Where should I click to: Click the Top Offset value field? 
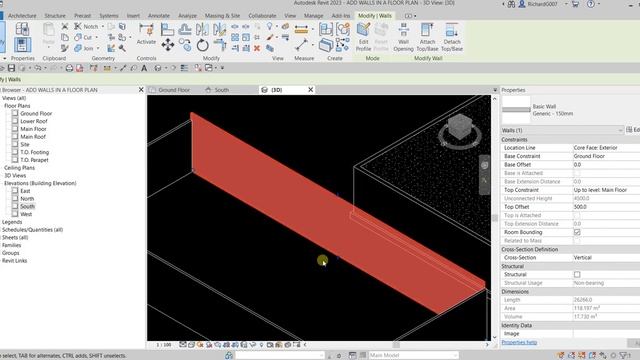(x=606, y=207)
